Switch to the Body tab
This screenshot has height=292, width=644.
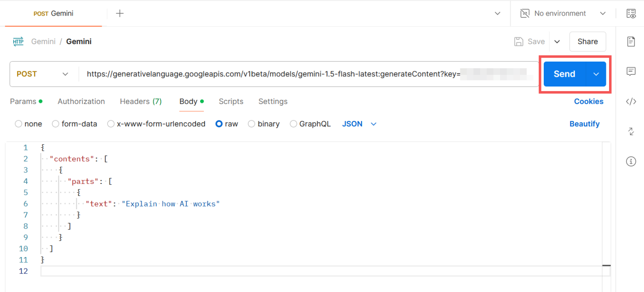(x=191, y=101)
